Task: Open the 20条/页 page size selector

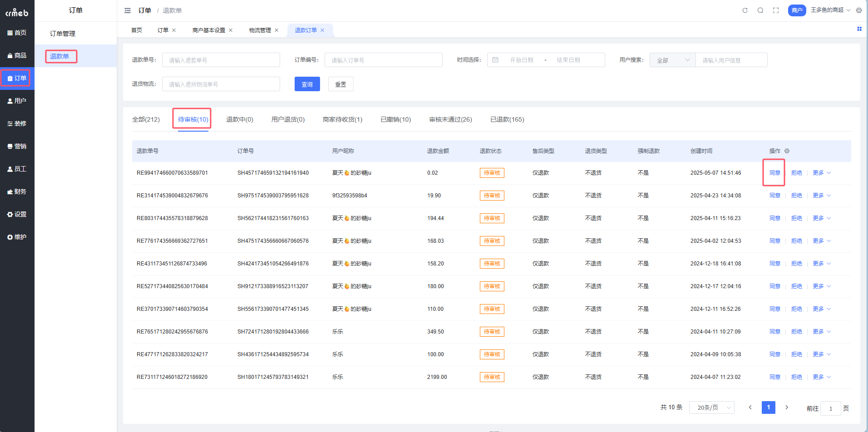Action: point(711,407)
